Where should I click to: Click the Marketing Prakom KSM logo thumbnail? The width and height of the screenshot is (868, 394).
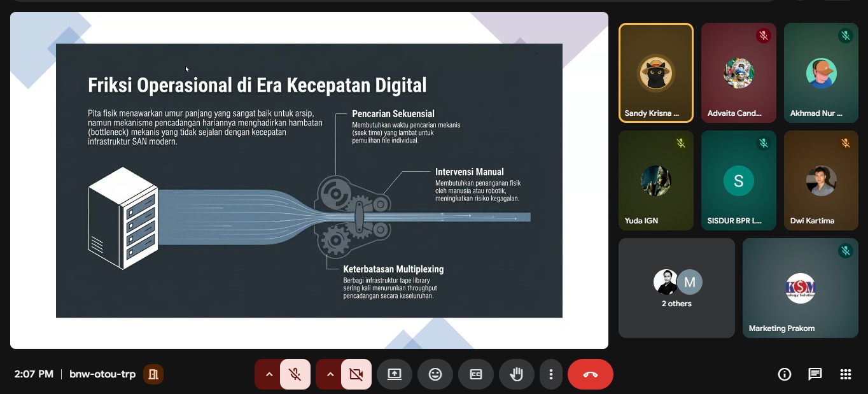(800, 288)
